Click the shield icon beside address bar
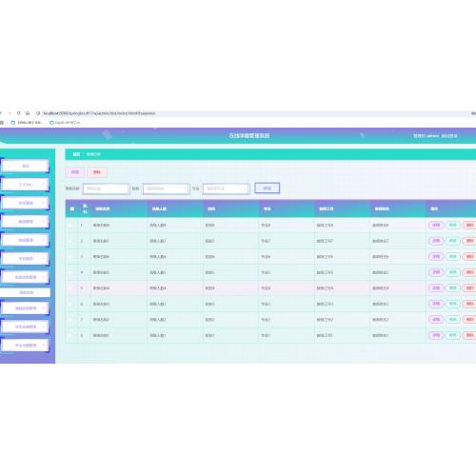Screen dimensions: 476x476 click(19, 113)
